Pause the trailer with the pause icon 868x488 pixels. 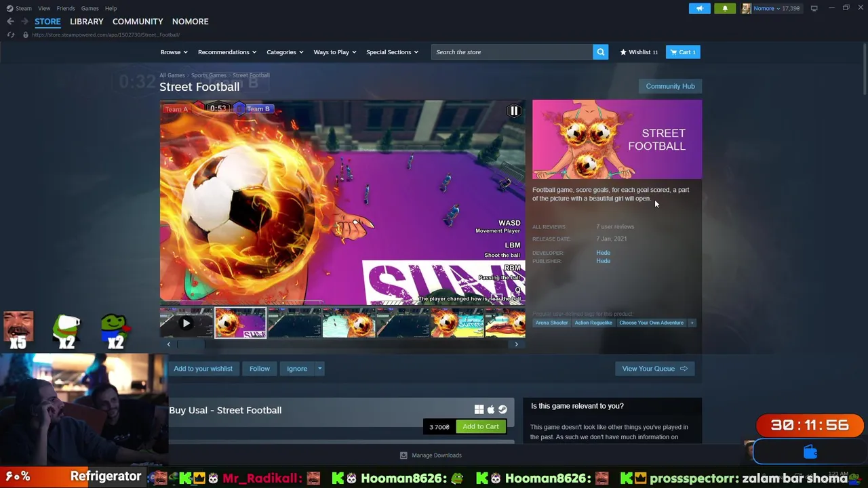click(x=514, y=111)
